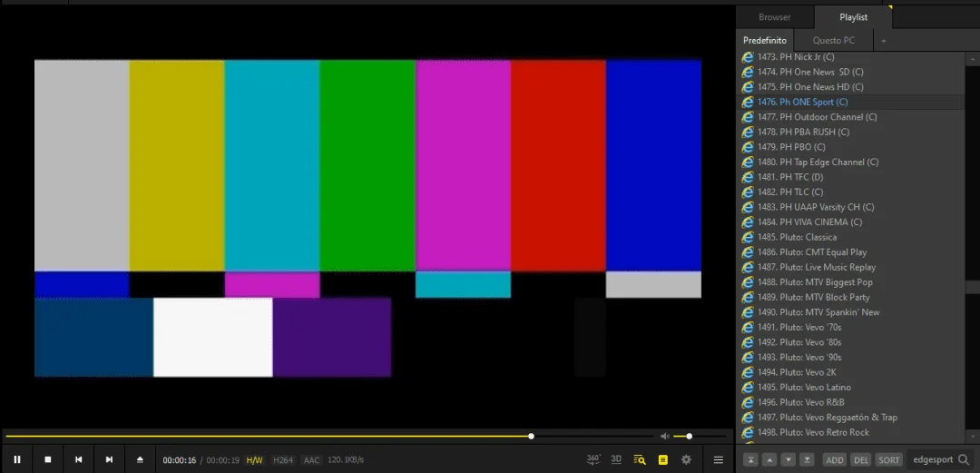This screenshot has width=980, height=473.
Task: Select 1483. PH UAAP Varsity CH (C)
Action: pos(850,207)
